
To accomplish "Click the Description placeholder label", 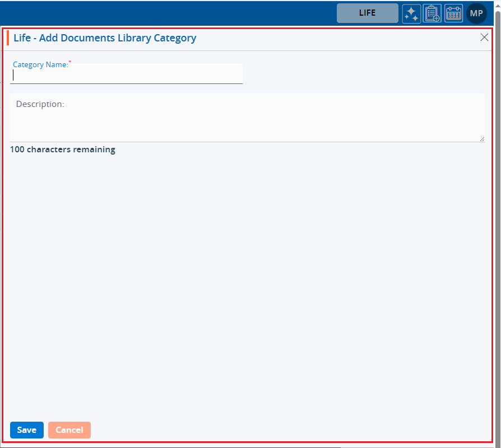I will pos(40,104).
